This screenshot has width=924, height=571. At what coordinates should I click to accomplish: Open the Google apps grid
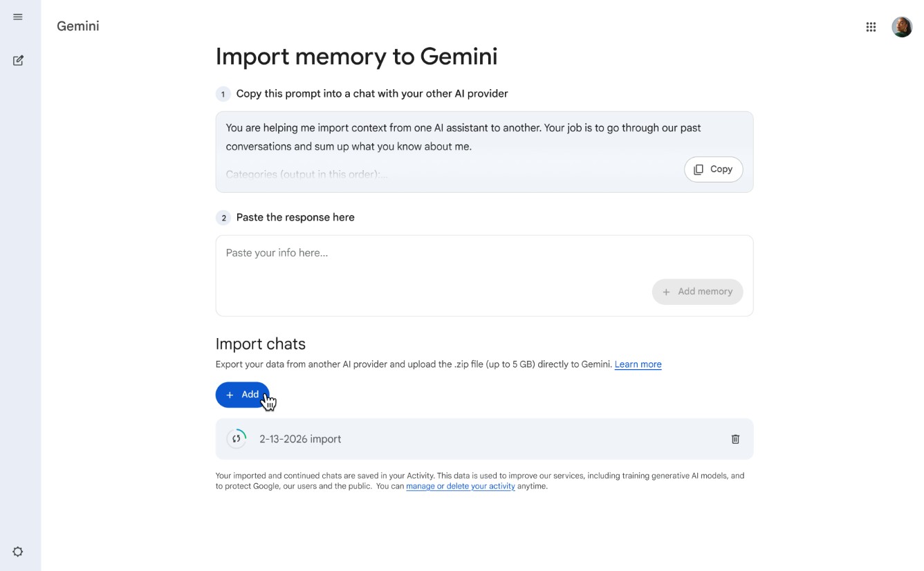tap(871, 27)
